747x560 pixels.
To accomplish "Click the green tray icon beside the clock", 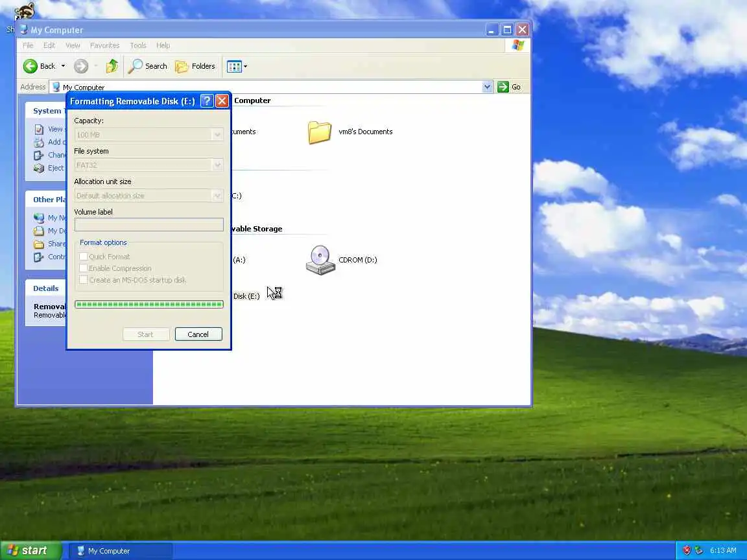I will coord(699,550).
